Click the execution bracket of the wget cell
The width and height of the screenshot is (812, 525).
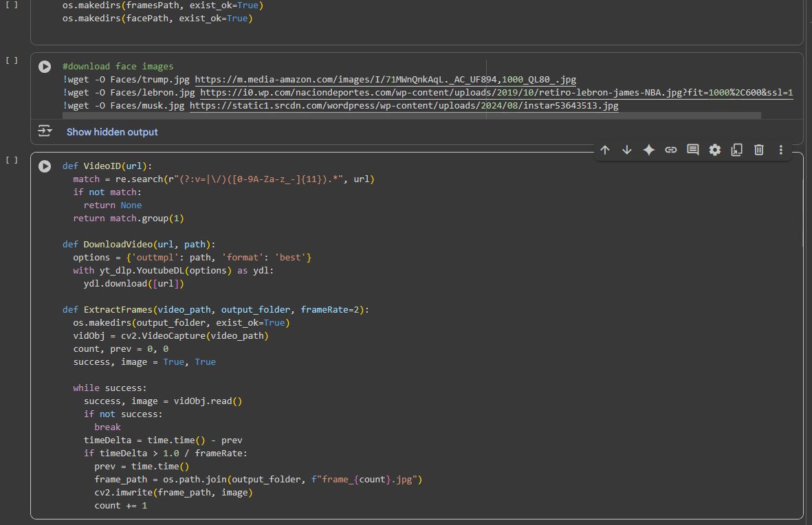(12, 60)
